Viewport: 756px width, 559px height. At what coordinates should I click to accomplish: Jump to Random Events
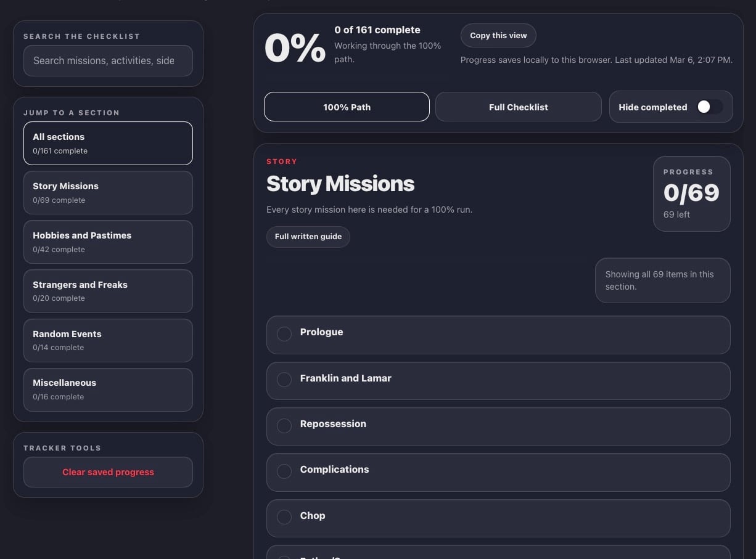tap(108, 340)
